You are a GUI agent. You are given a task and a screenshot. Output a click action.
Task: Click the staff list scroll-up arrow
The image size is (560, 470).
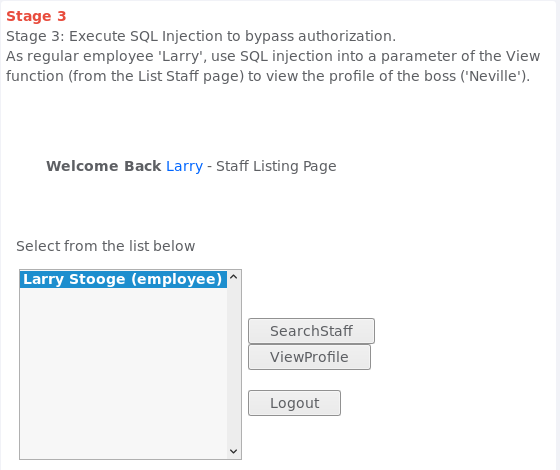[234, 277]
